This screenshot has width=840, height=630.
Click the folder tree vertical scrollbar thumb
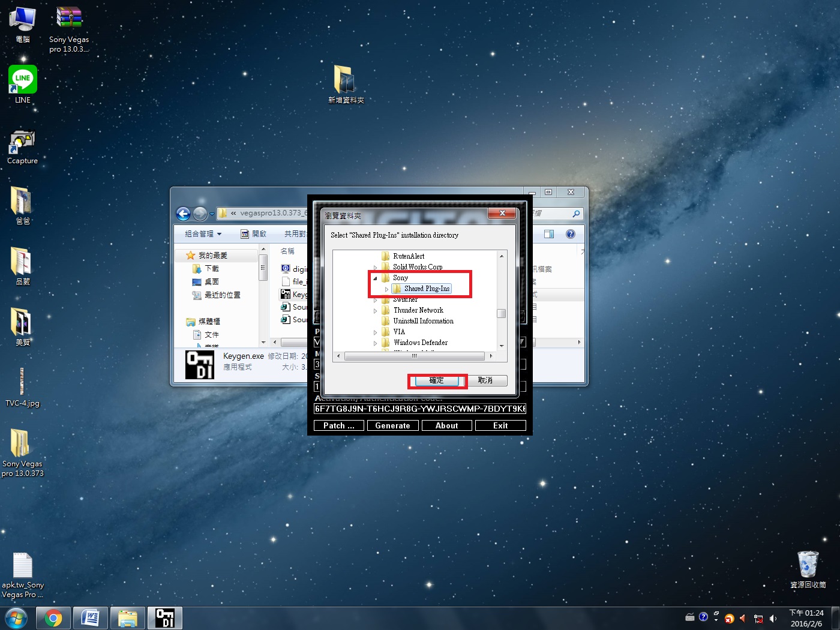coord(502,313)
